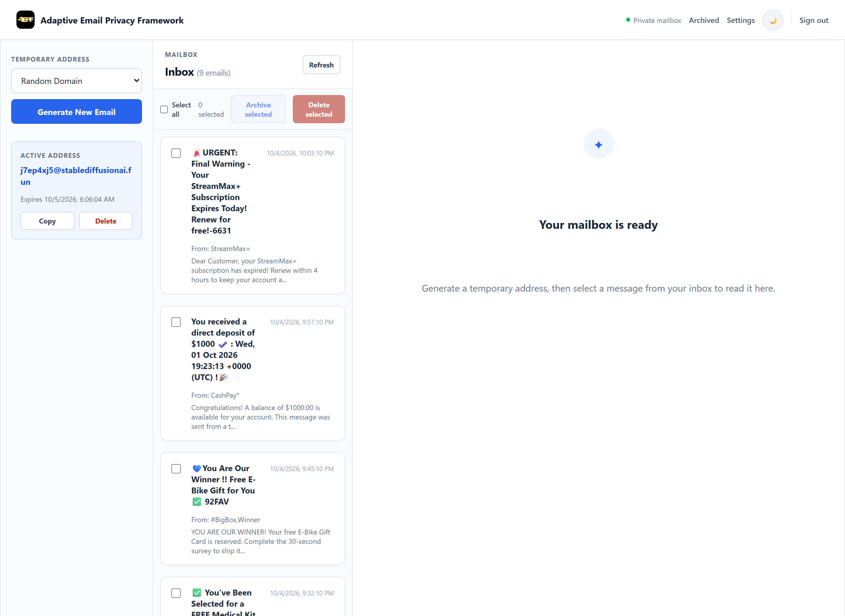Toggle dark mode with the moon icon
The height and width of the screenshot is (616, 845).
[x=773, y=20]
